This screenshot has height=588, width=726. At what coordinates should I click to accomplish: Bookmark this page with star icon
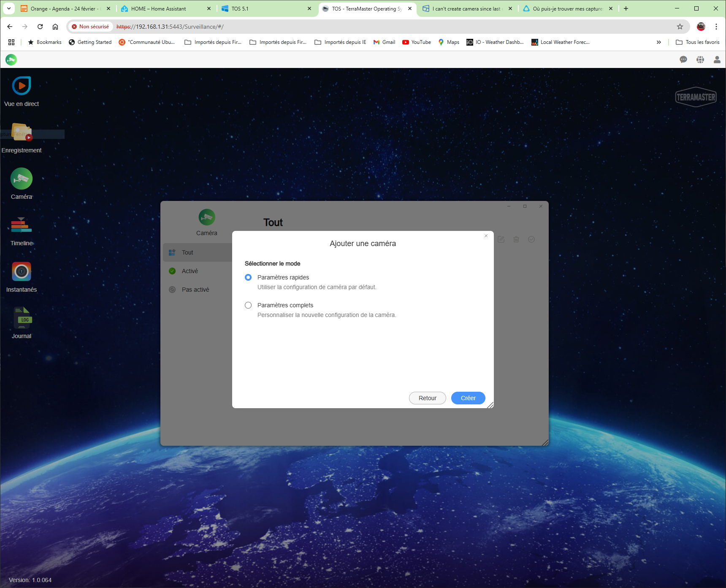(x=680, y=27)
